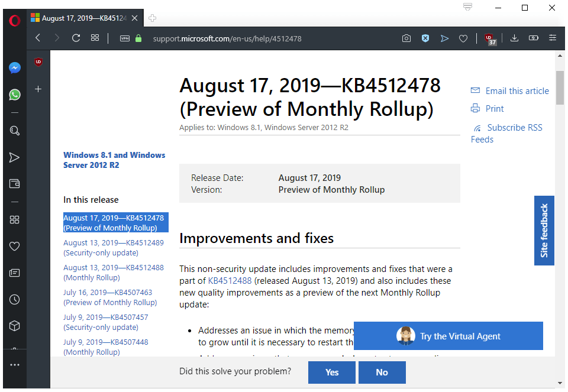Click the address bar URL field
Viewport: 568px width, 392px height.
click(x=227, y=39)
